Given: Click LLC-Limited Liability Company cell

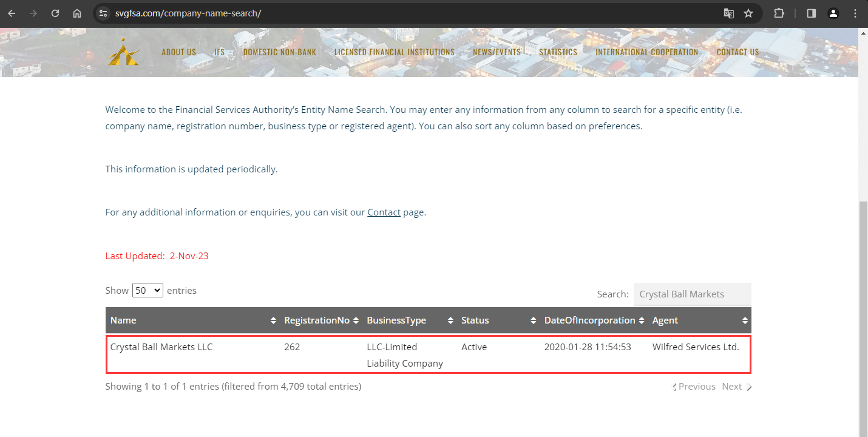Looking at the screenshot, I should tap(405, 355).
